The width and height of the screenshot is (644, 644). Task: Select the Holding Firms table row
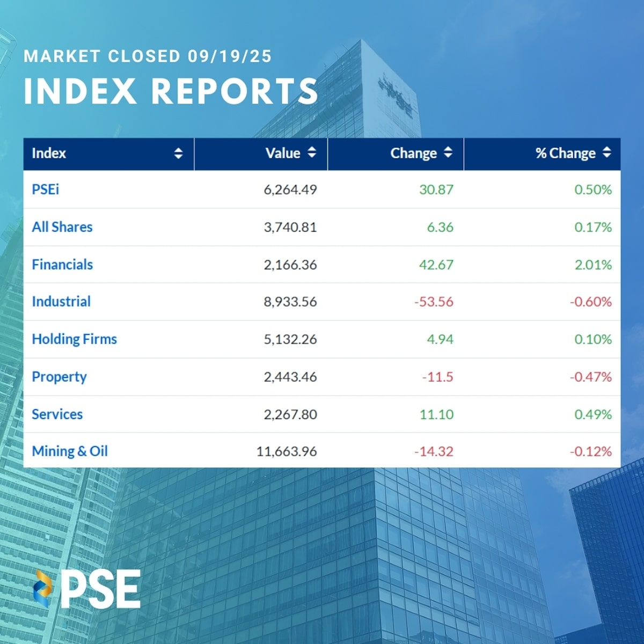point(322,339)
